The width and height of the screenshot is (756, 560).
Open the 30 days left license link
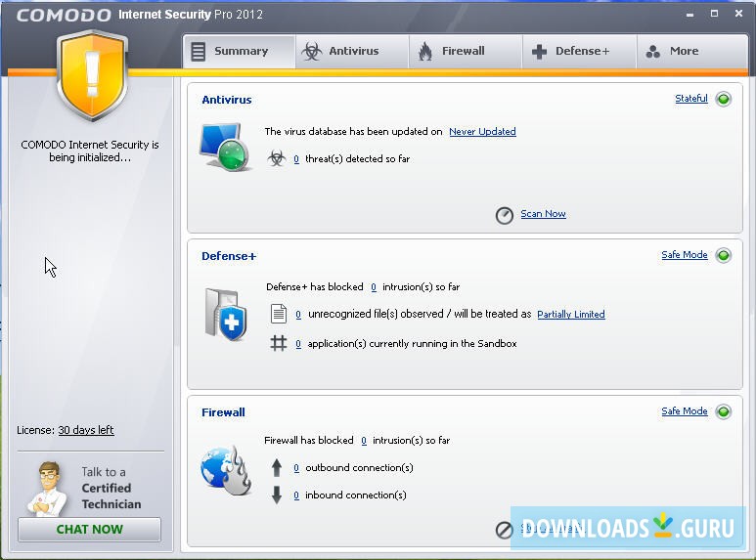click(x=86, y=430)
